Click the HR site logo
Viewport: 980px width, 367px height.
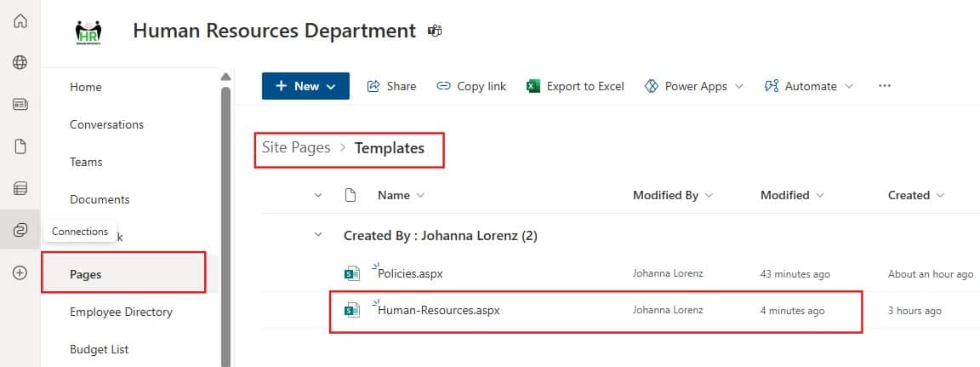tap(88, 32)
